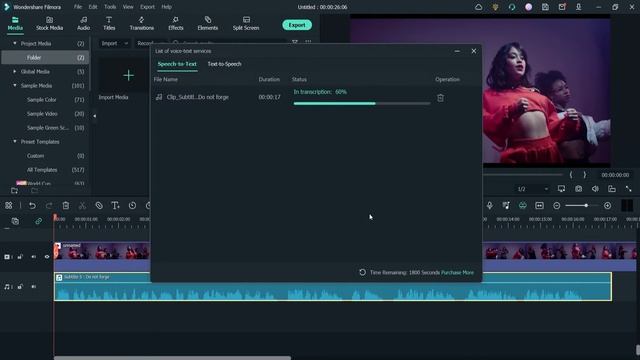Open the Titles tab
The height and width of the screenshot is (360, 640).
point(109,24)
